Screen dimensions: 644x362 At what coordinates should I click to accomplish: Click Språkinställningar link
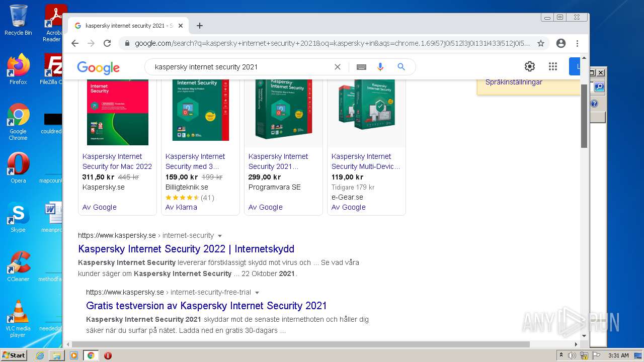point(514,82)
